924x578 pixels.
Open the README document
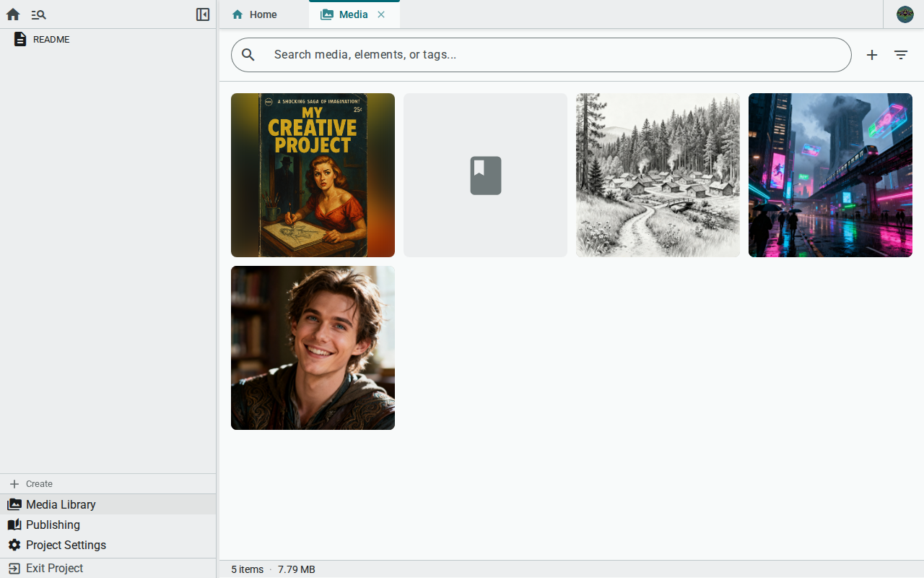click(108, 40)
